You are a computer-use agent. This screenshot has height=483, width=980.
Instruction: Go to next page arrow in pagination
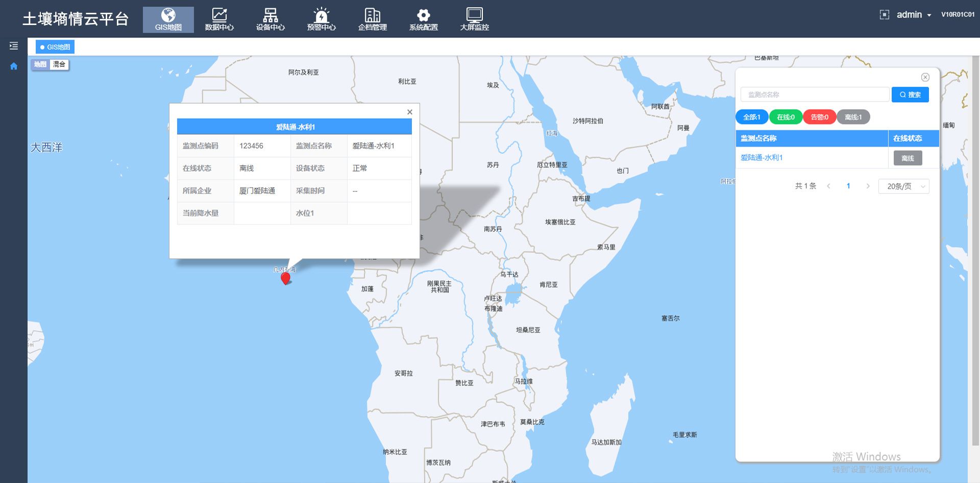(x=868, y=186)
